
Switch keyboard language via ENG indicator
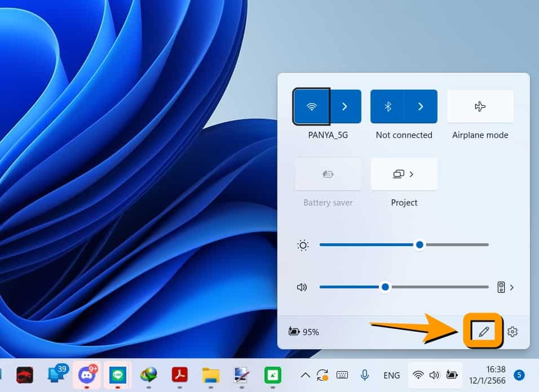[391, 375]
